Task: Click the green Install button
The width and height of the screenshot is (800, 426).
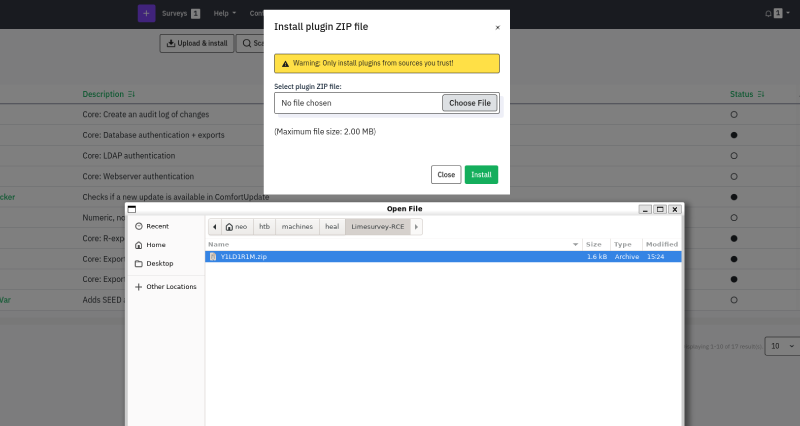Action: pyautogui.click(x=481, y=174)
